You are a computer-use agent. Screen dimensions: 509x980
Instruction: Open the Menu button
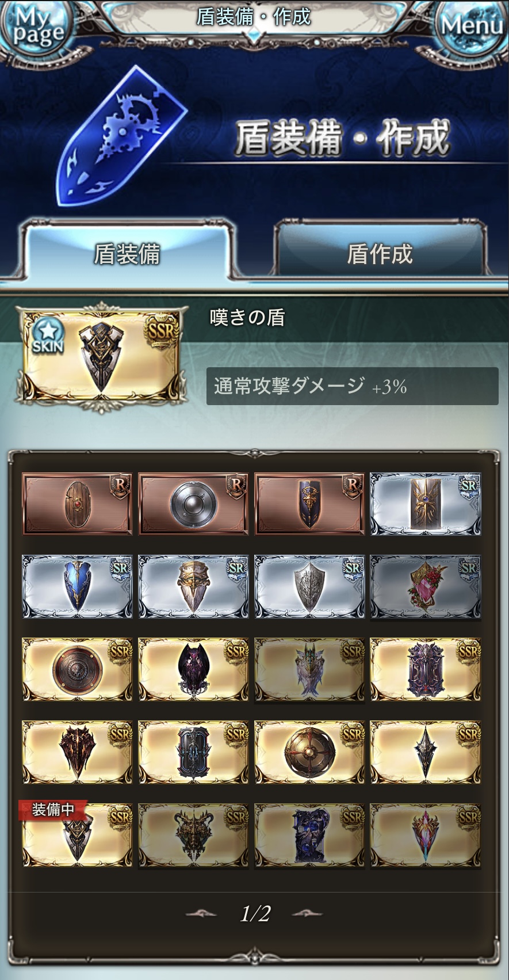click(x=472, y=26)
